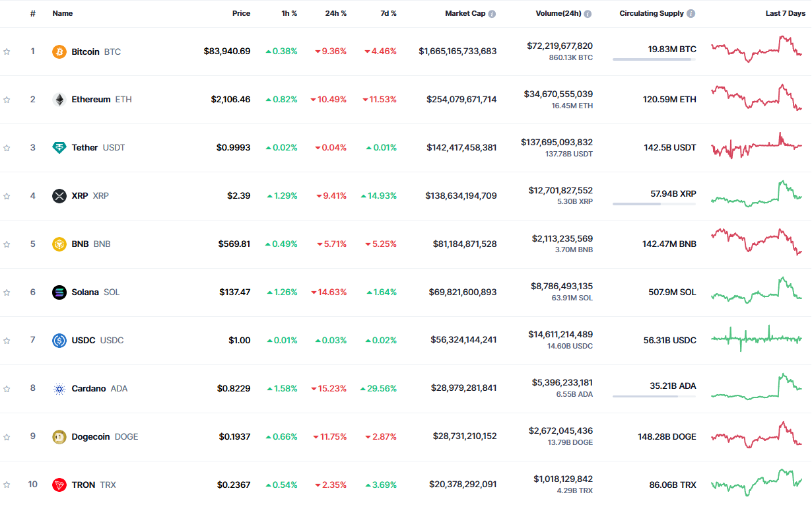Sort the table by Market Cap column

[465, 13]
